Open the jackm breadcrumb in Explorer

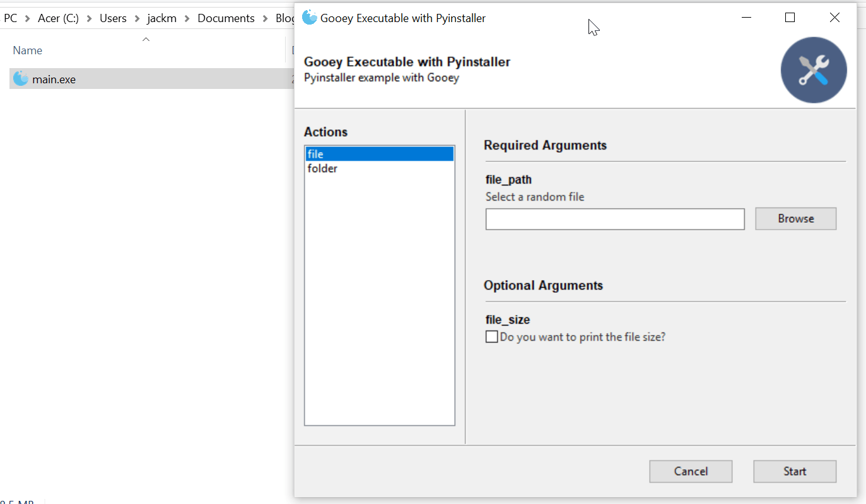pos(161,18)
